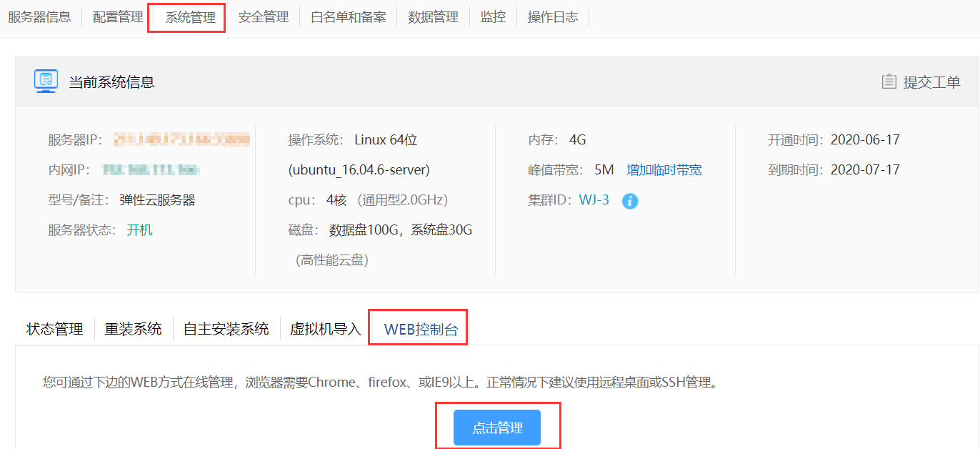This screenshot has height=449, width=980.
Task: Go to the 安全管理 tab
Action: point(263,17)
